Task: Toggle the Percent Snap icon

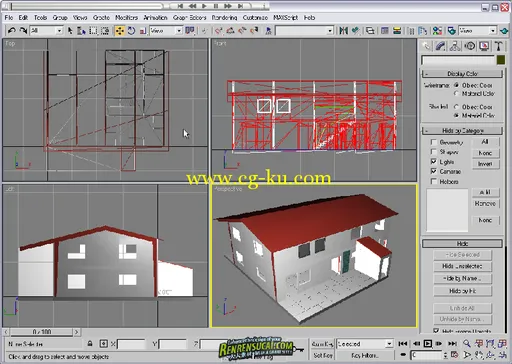Action: [x=242, y=31]
